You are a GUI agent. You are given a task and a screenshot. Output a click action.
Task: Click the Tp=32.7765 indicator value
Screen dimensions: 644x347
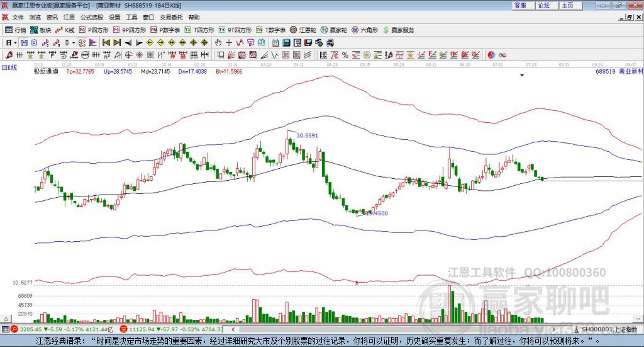click(80, 72)
